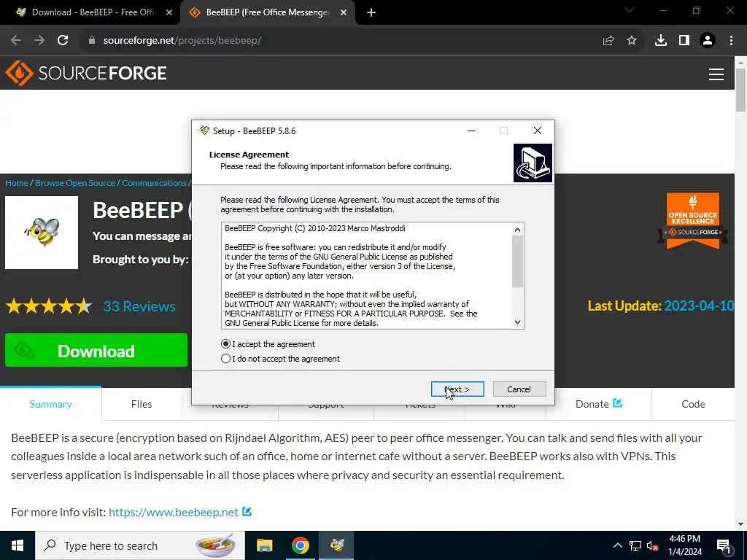Open the Chrome downloads icon
The image size is (747, 560).
[661, 41]
